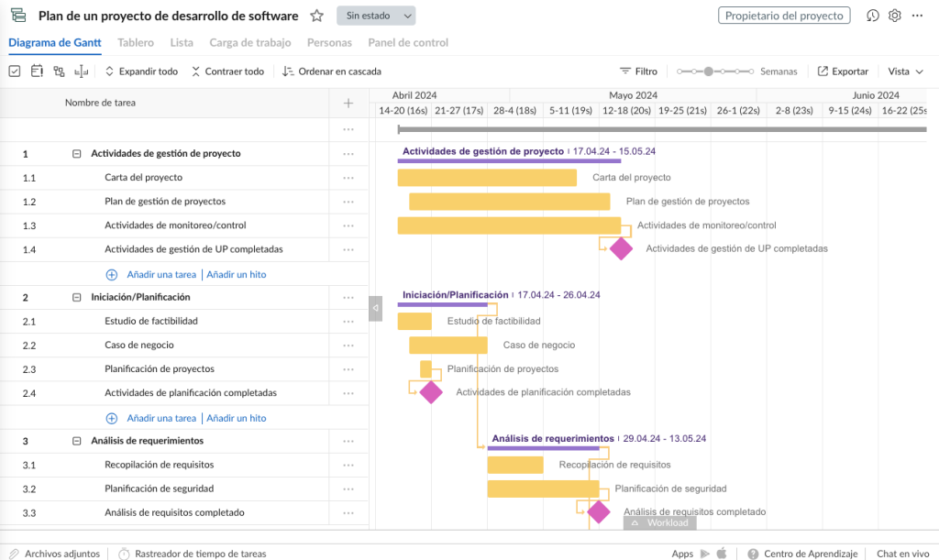Click the Nombre de tarea column header

coord(100,103)
